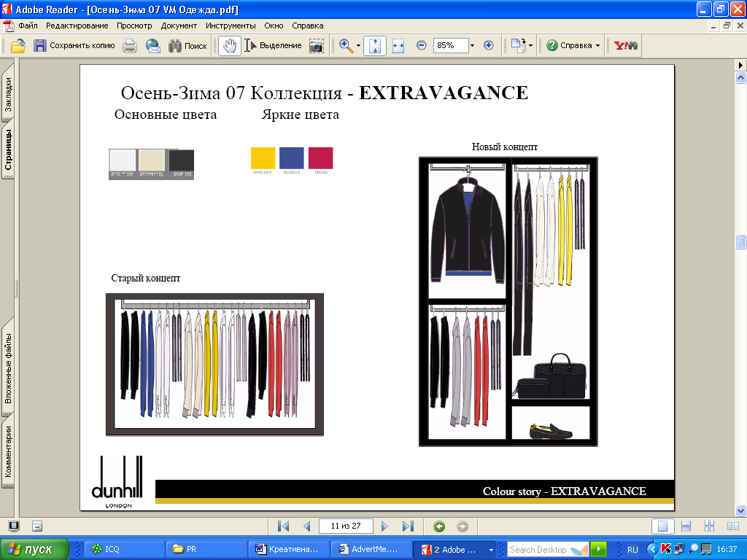Click the Email globe icon
Viewport: 747px width, 560px height.
click(x=153, y=46)
